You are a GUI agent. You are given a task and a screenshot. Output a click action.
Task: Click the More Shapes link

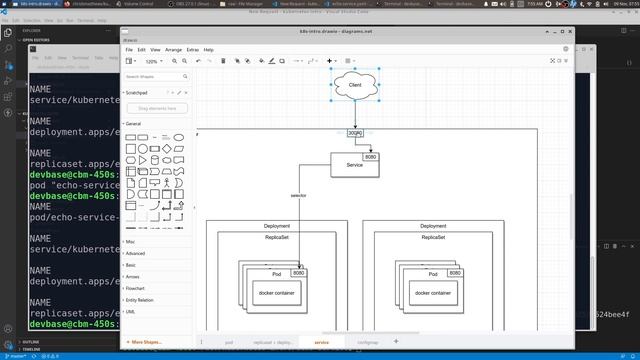point(144,342)
